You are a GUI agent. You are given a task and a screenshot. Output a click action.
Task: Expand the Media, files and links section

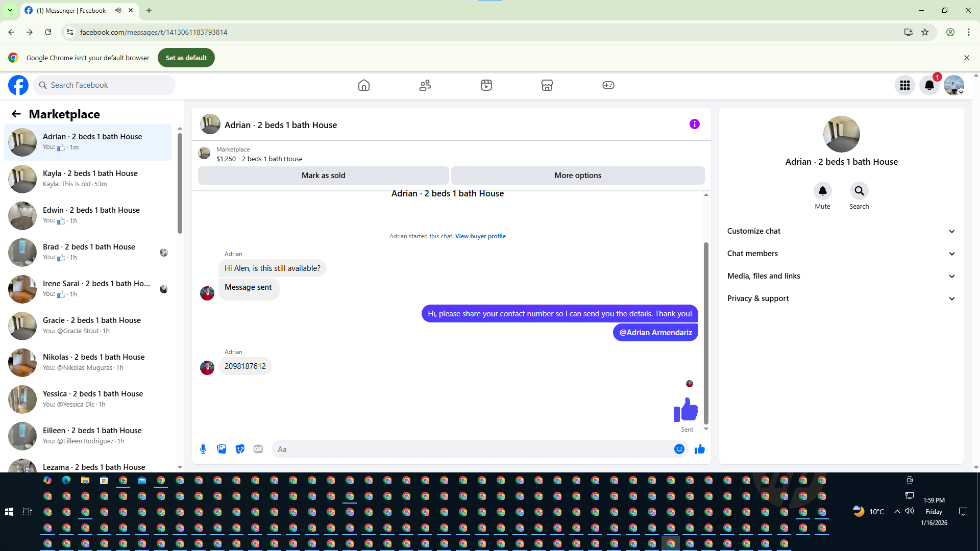841,276
